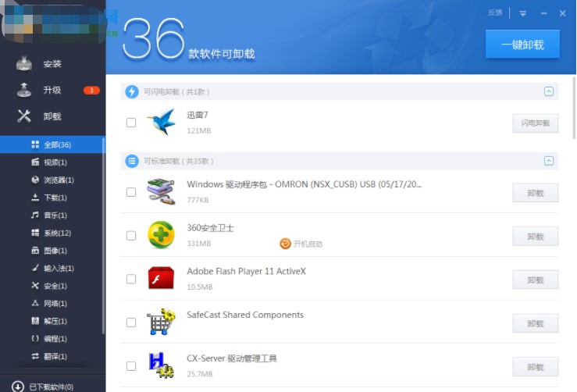Click the 360安全卫士 green shield icon
The width and height of the screenshot is (577, 392).
[161, 235]
